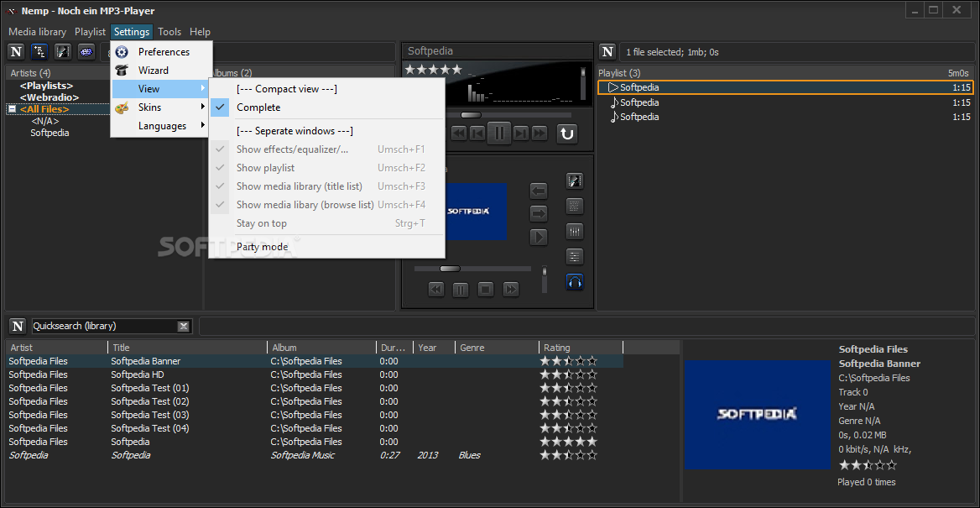Open the lyrics tab icon in player panel

tap(575, 206)
